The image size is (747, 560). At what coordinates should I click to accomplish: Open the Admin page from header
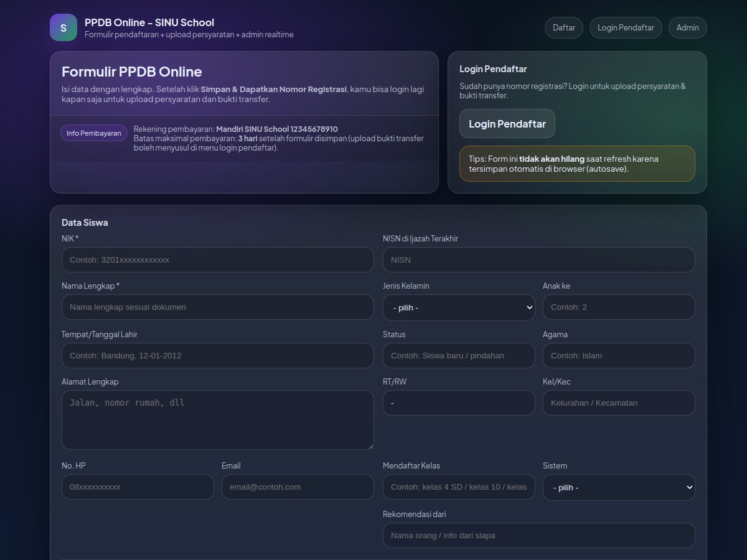688,27
